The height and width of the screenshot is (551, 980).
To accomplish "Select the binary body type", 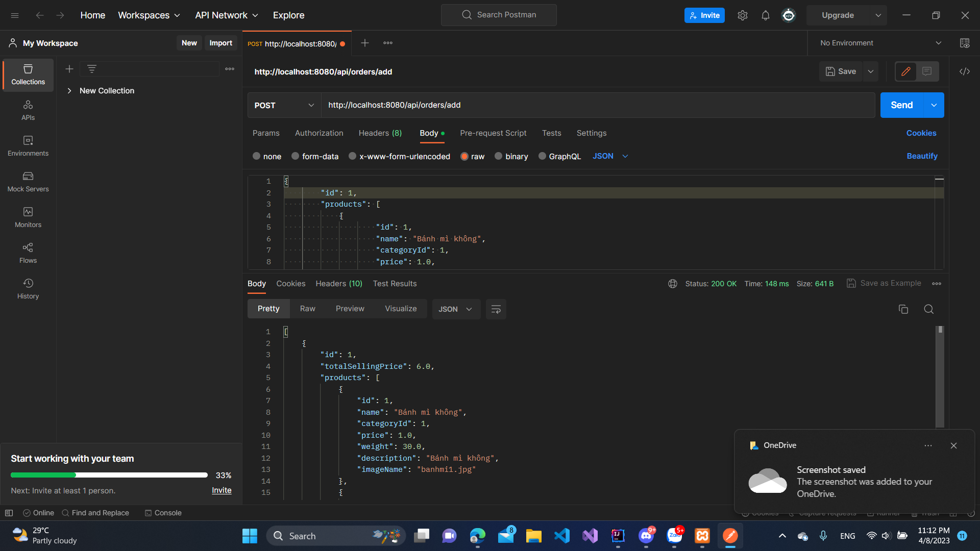I will tap(511, 156).
